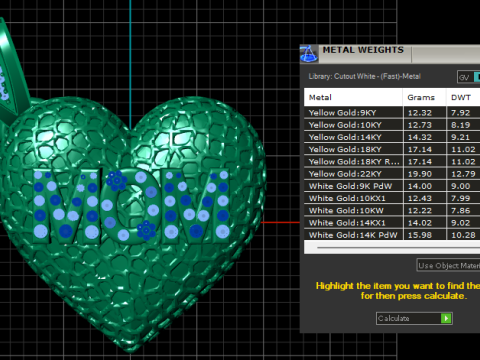This screenshot has width=480, height=360.
Task: Click the Library: Cutout White label
Action: coord(364,76)
